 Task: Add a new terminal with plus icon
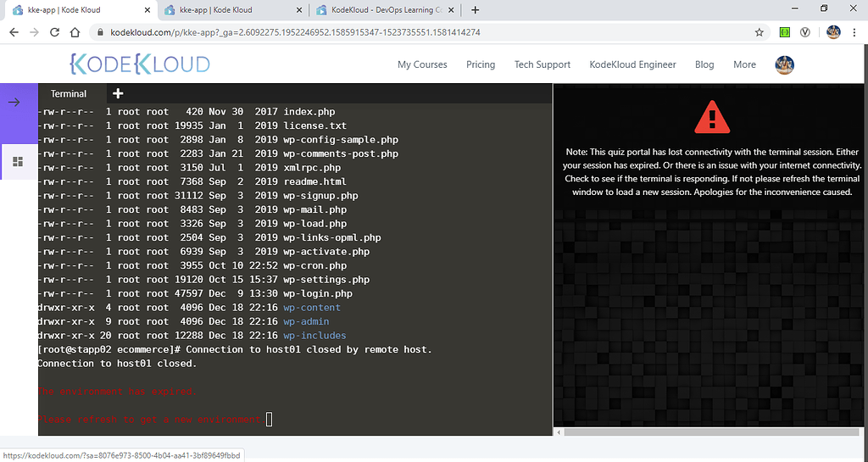click(117, 93)
